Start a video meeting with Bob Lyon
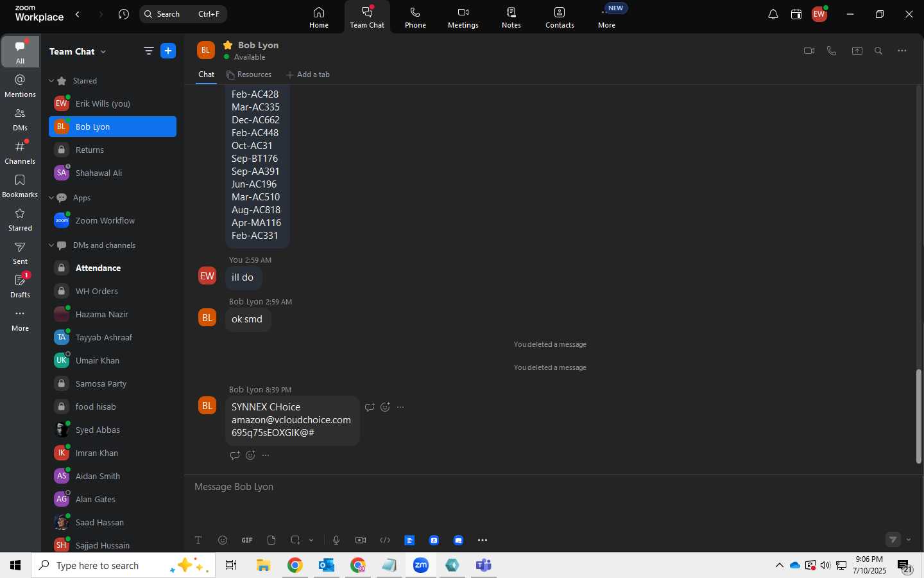Image resolution: width=924 pixels, height=578 pixels. click(x=809, y=51)
